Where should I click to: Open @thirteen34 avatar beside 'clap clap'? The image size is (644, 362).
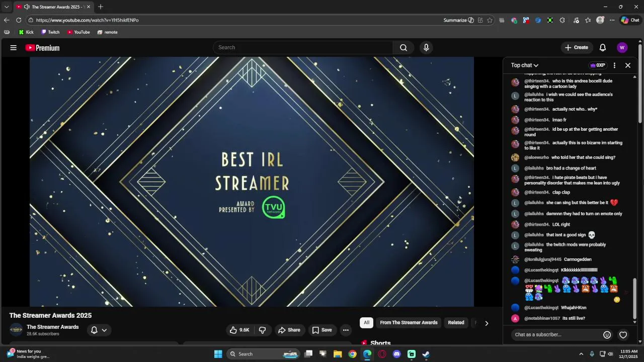coord(515,193)
